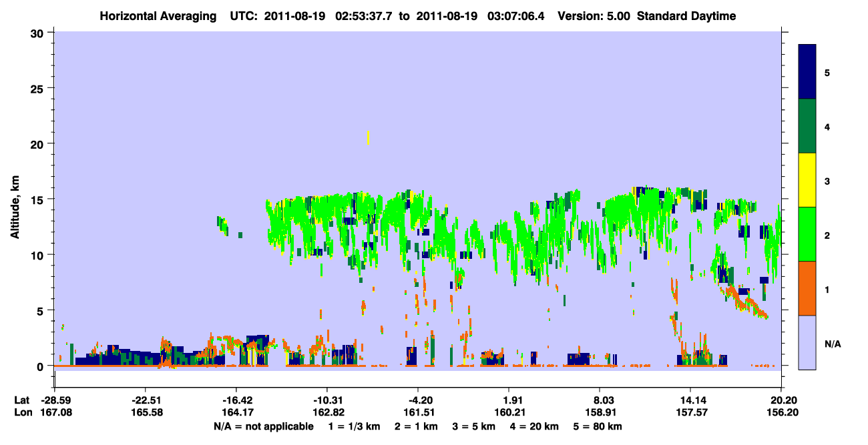Click the latitude value -10.31
This screenshot has height=445, width=868.
(x=327, y=400)
